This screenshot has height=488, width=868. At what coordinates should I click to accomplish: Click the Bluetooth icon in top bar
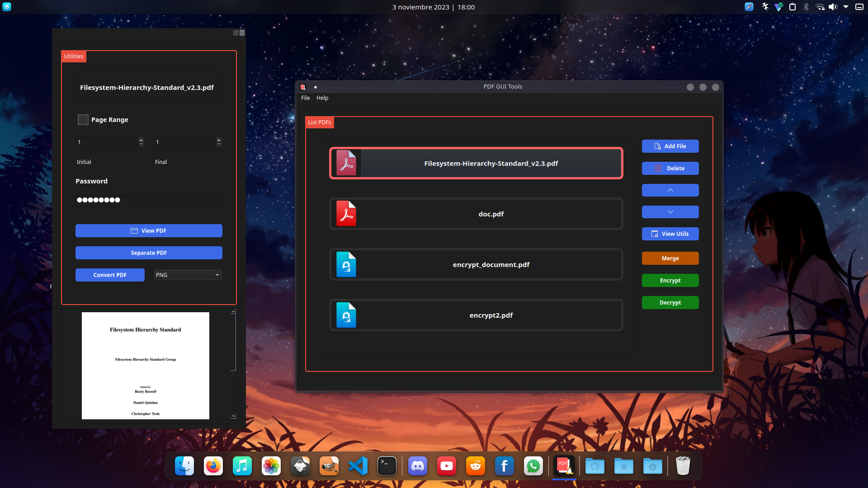pyautogui.click(x=806, y=7)
